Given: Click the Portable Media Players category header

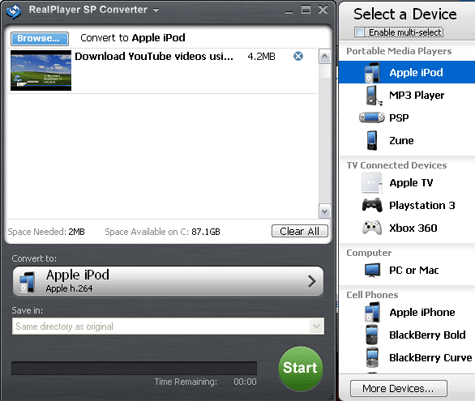Looking at the screenshot, I should point(399,51).
